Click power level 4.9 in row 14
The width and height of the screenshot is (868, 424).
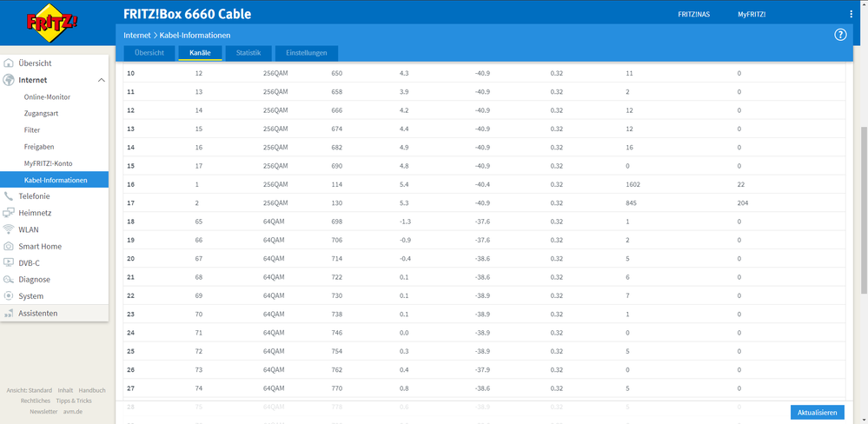coord(404,147)
